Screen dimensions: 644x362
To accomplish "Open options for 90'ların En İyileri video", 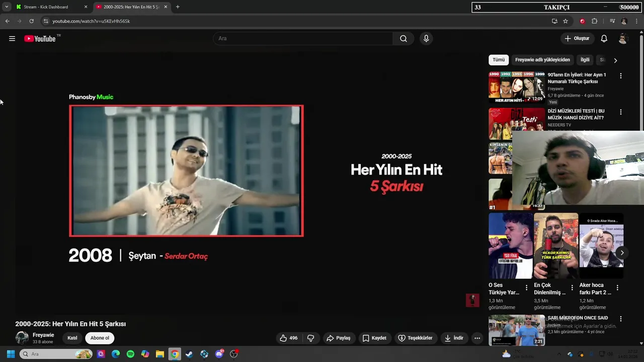I will (620, 76).
